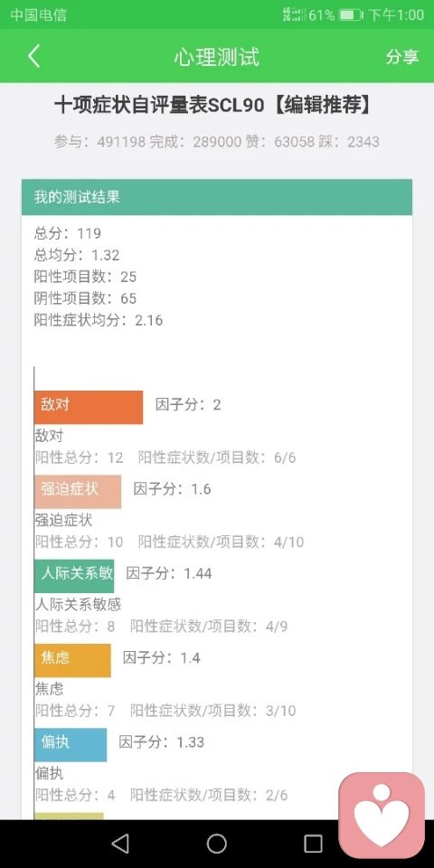Tap the Android home circle button
The height and width of the screenshot is (868, 434).
216,843
